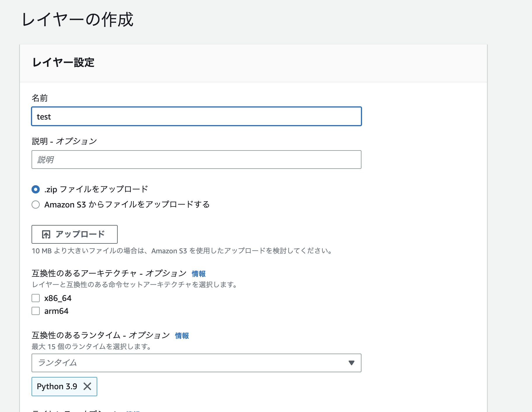Open the 情報 link next to 互換性のあるアーキテクチャ
Image resolution: width=532 pixels, height=412 pixels.
[x=198, y=274]
